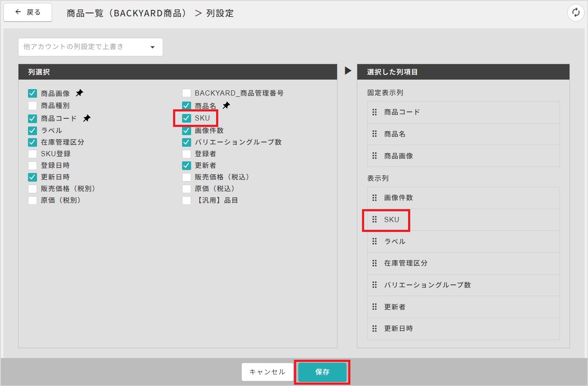Uncheck the ラベル checkbox
This screenshot has width=588, height=386.
coord(32,130)
